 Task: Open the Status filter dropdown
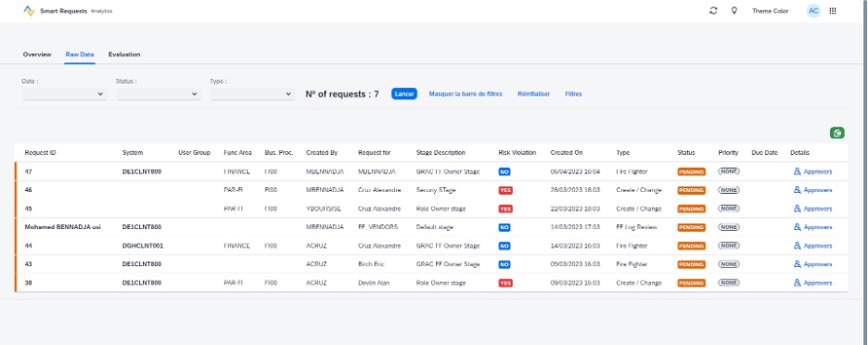point(159,95)
